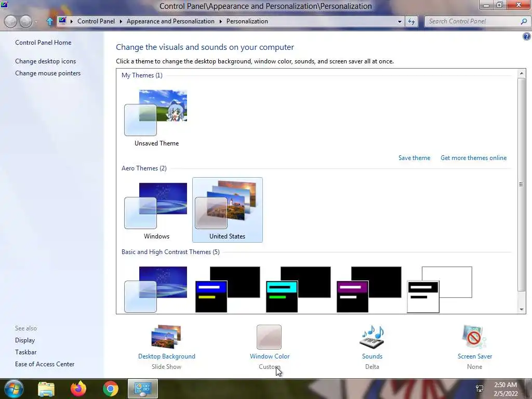Click the blue Up arrow icon
This screenshot has width=532, height=399.
[x=49, y=21]
